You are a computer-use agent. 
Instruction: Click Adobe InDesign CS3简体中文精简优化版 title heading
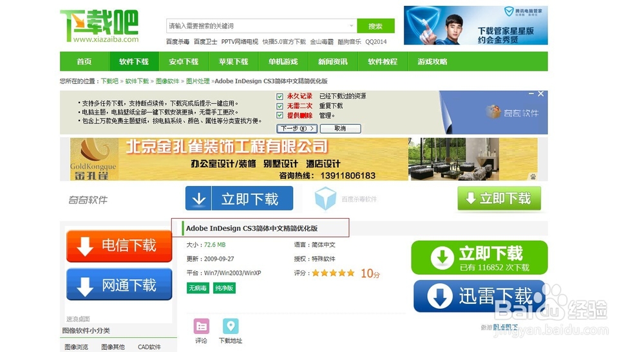tap(252, 228)
